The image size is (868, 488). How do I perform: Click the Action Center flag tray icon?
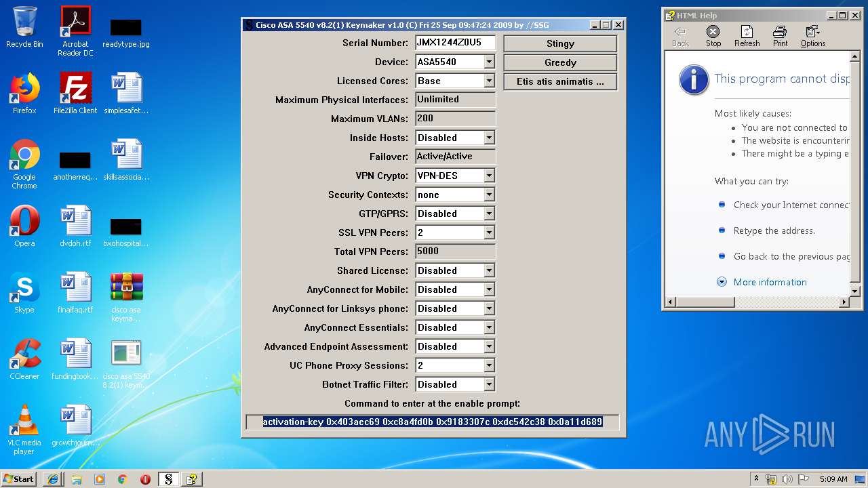pos(804,479)
